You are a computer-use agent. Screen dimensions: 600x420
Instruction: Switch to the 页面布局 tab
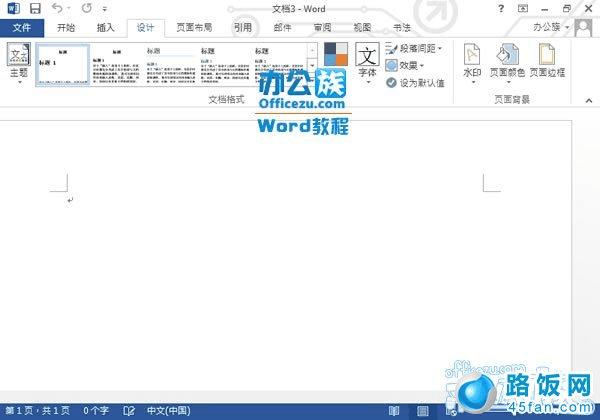pos(194,28)
